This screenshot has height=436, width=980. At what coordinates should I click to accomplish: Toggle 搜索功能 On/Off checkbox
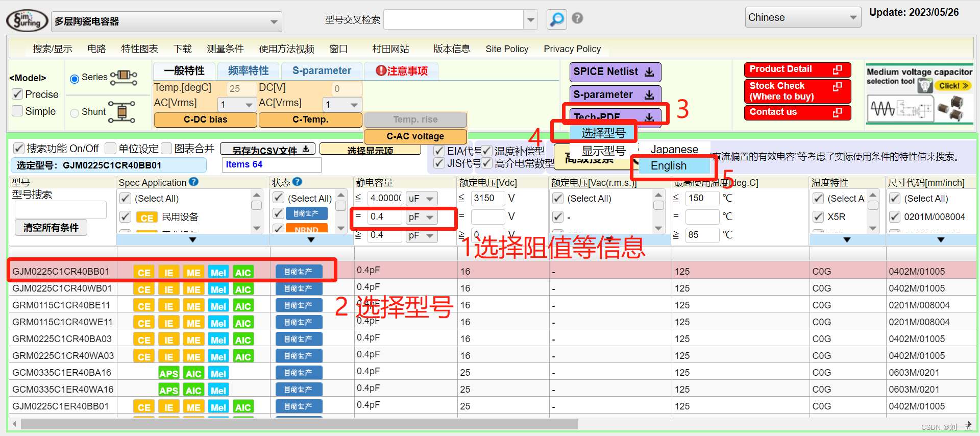[19, 148]
